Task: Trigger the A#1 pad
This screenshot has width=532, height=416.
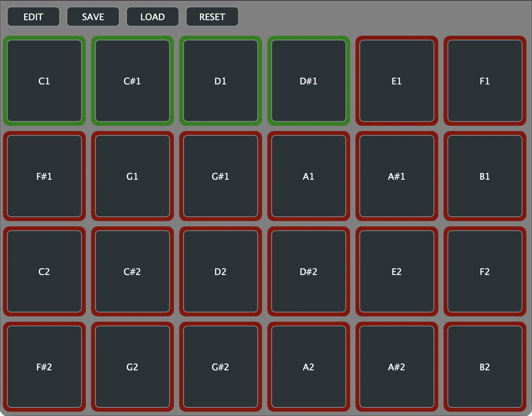Action: (x=397, y=176)
